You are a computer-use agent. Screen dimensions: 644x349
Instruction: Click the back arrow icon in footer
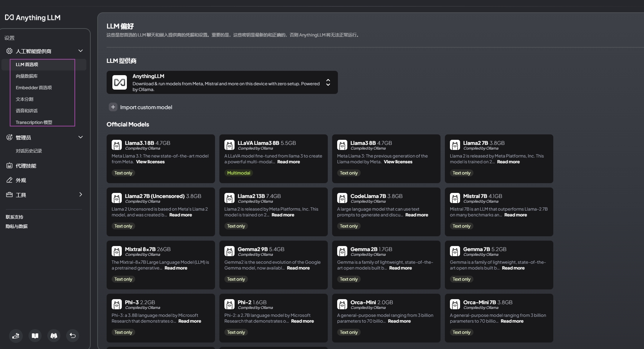point(73,336)
